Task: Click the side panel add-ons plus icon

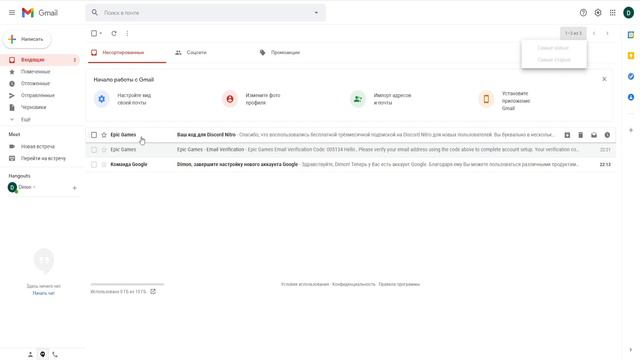Action: click(x=631, y=130)
